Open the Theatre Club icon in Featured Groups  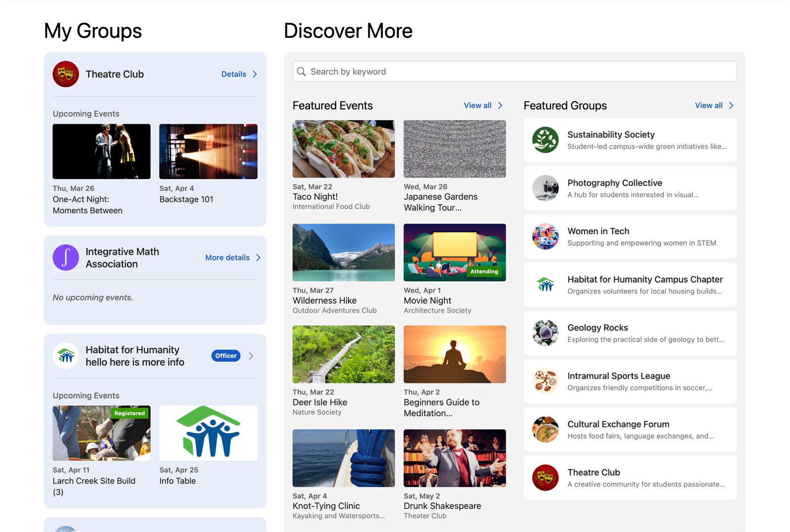coord(545,478)
